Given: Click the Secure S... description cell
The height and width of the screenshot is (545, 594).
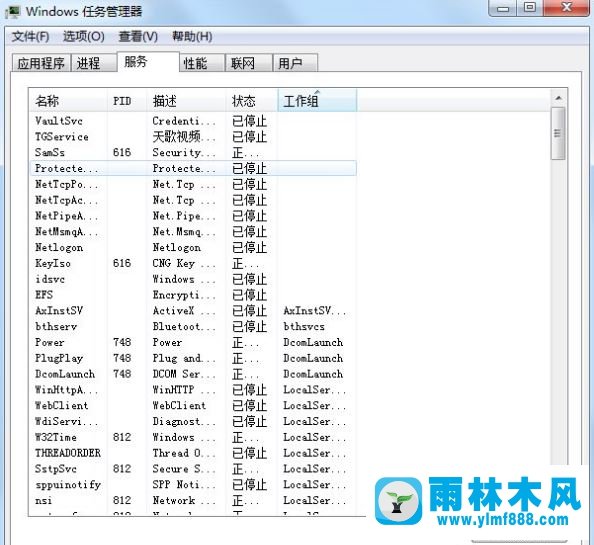Looking at the screenshot, I should pos(184,469).
